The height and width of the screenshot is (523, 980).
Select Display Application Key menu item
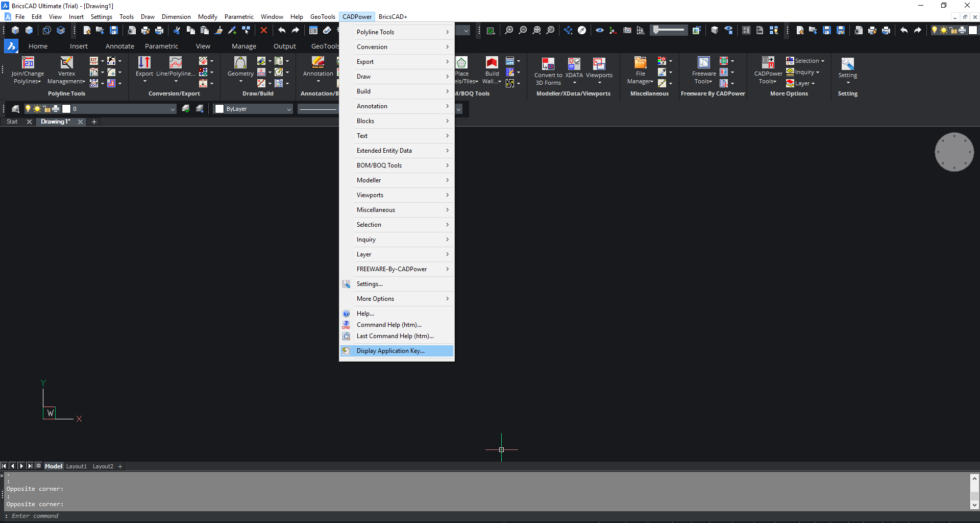coord(397,351)
